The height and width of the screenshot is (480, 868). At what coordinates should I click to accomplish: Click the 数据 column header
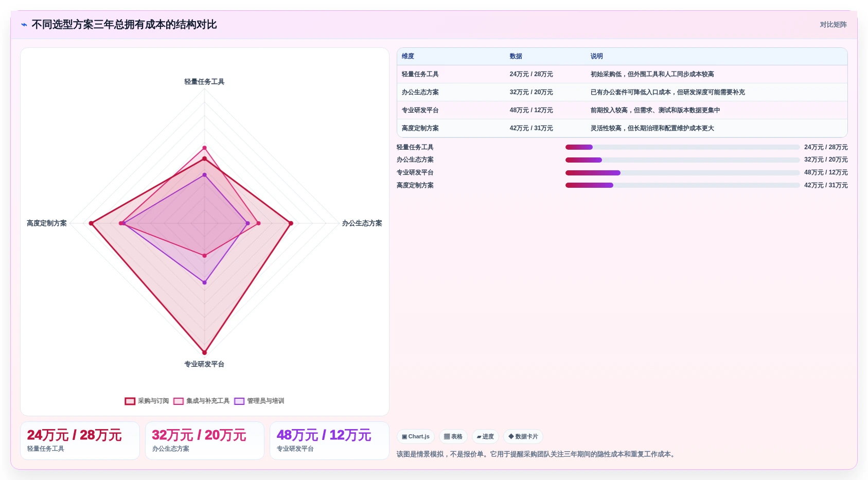[516, 56]
